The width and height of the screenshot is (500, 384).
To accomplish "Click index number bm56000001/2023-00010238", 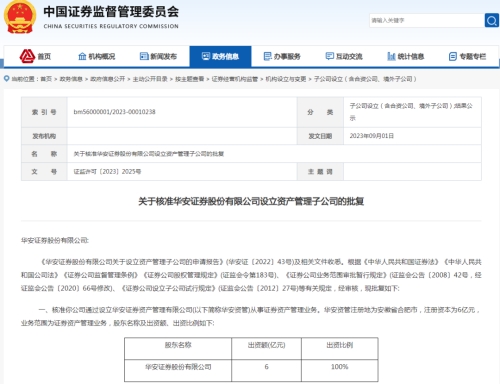I will (114, 112).
